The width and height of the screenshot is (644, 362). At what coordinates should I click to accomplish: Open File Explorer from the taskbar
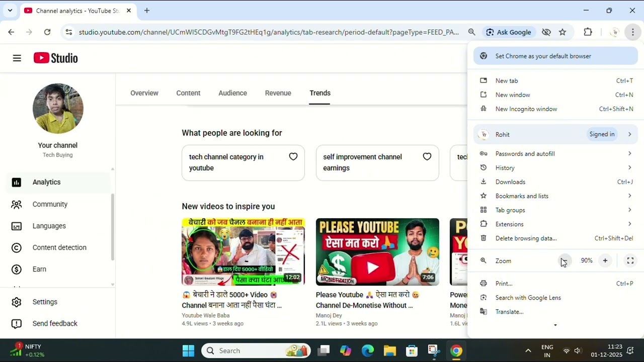[390, 350]
